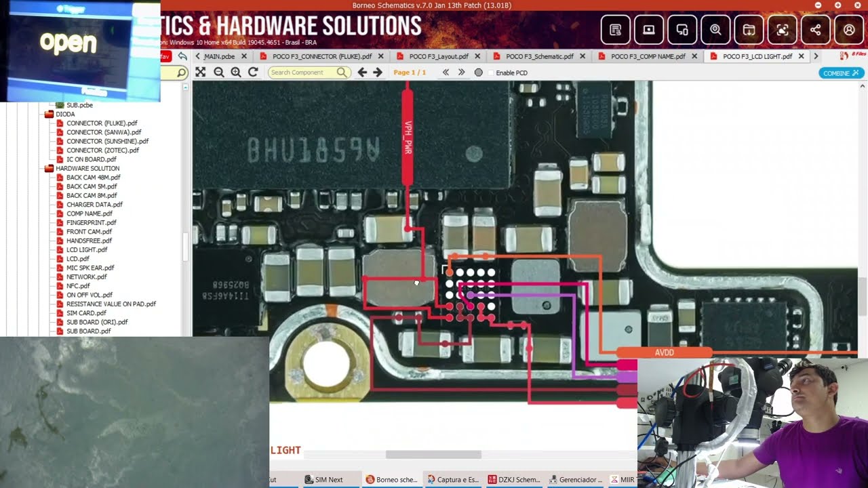
Task: Select LCD LIGHT.pdf in the tree
Action: (87, 249)
